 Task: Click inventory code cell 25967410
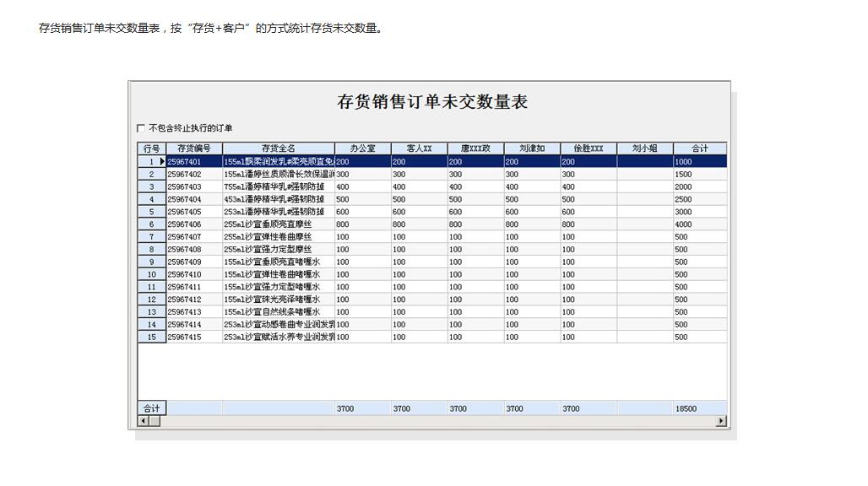pyautogui.click(x=194, y=274)
